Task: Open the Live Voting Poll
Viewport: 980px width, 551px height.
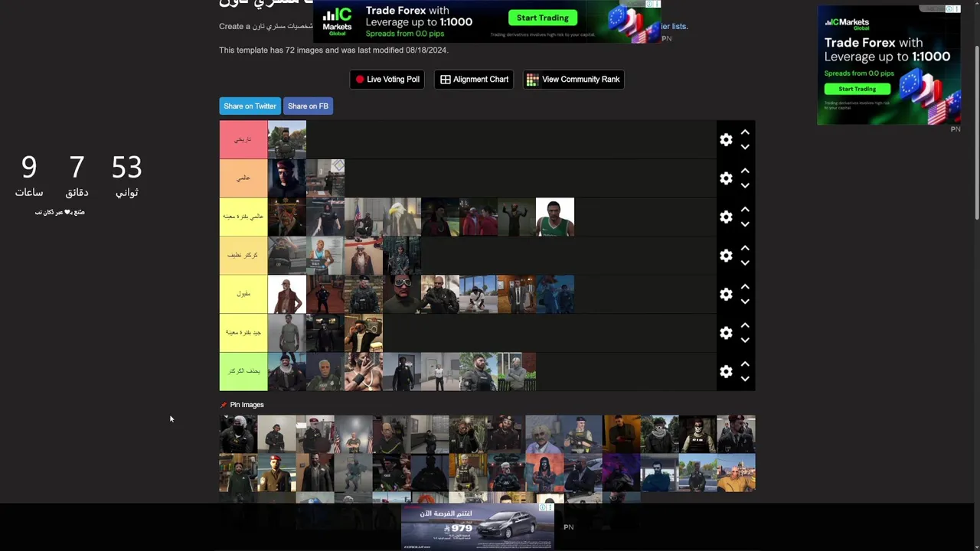Action: (x=387, y=80)
